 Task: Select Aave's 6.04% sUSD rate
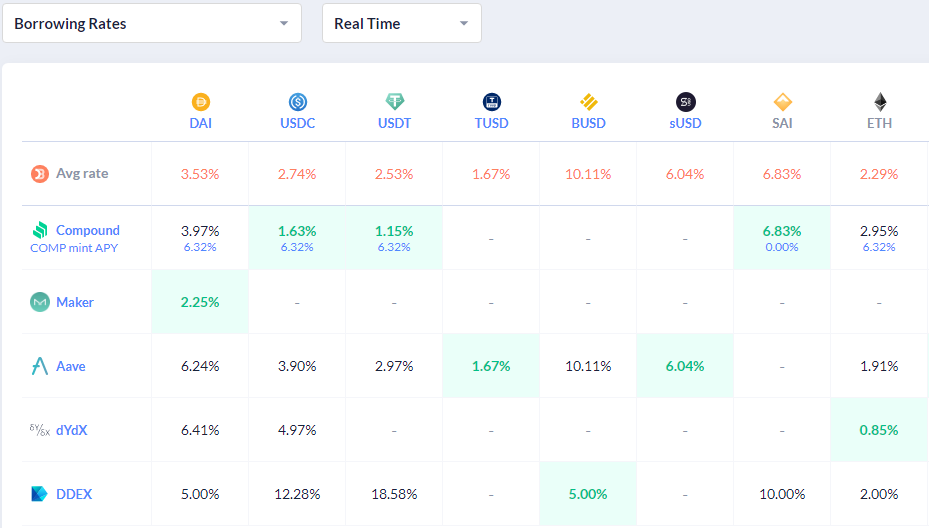[685, 366]
